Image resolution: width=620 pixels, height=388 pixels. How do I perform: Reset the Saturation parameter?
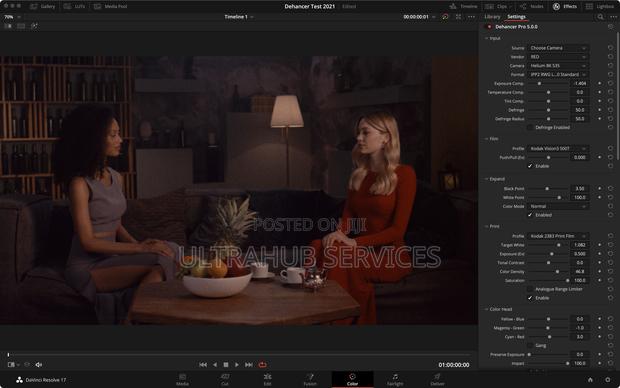pyautogui.click(x=611, y=280)
